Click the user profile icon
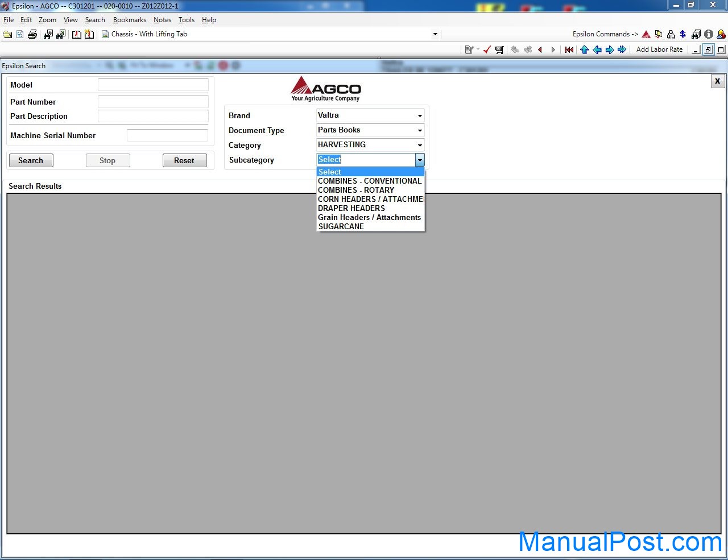 click(x=721, y=34)
